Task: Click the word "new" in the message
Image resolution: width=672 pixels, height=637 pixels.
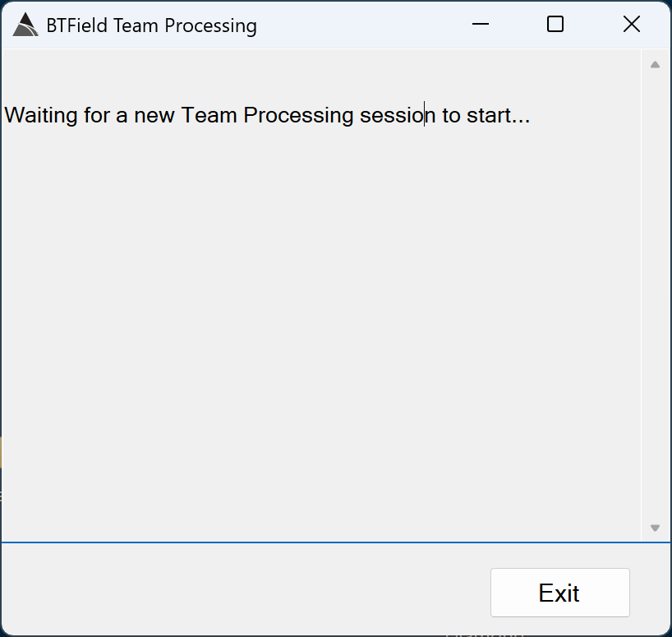Action: pos(154,115)
